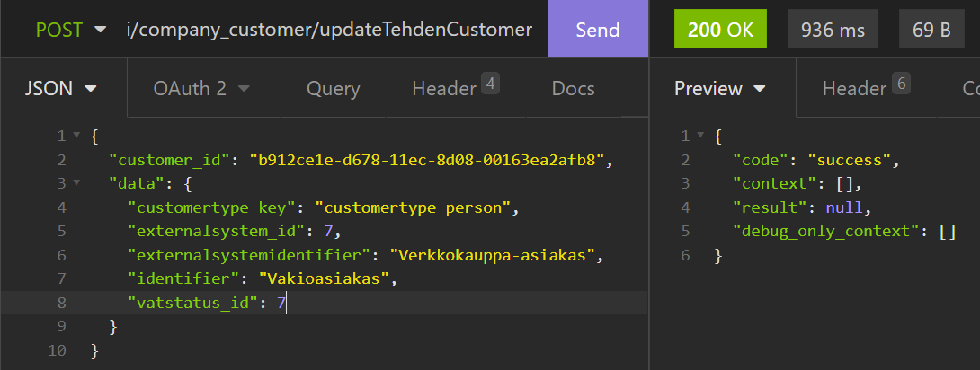Image resolution: width=980 pixels, height=370 pixels.
Task: Switch to the Docs tab
Action: tap(573, 88)
